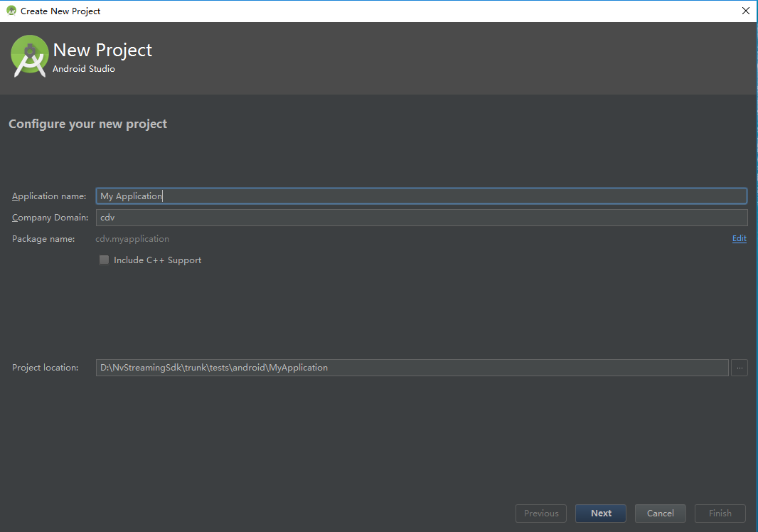The height and width of the screenshot is (532, 758).
Task: Cancel the new project wizard
Action: [660, 513]
